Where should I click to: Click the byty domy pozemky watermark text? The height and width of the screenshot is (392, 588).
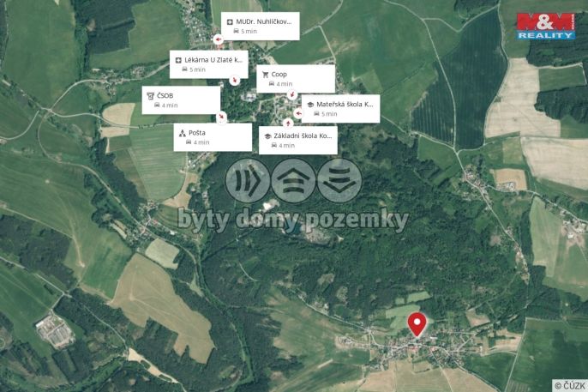293,220
